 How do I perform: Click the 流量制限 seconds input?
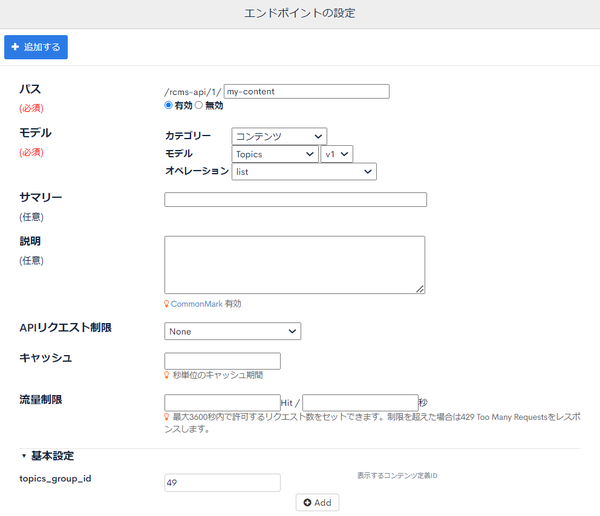click(x=360, y=403)
